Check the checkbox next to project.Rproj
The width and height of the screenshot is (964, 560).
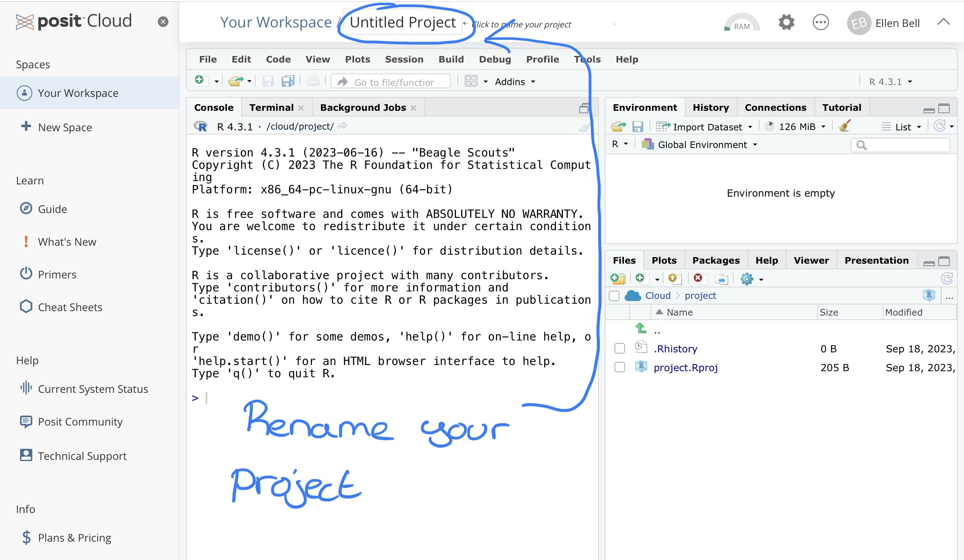[x=619, y=367]
